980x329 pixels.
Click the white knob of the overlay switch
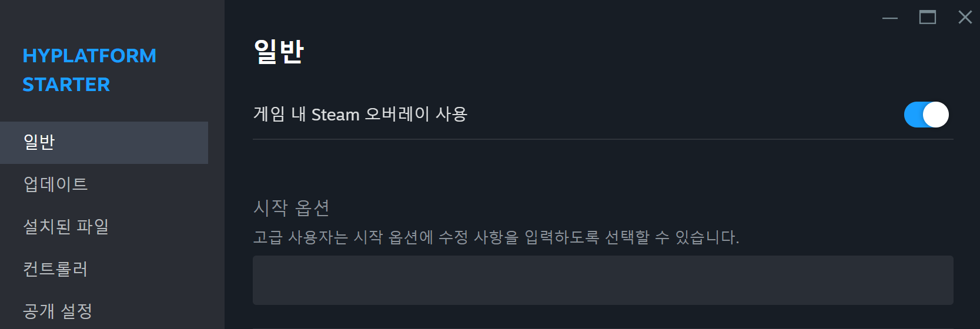click(936, 115)
